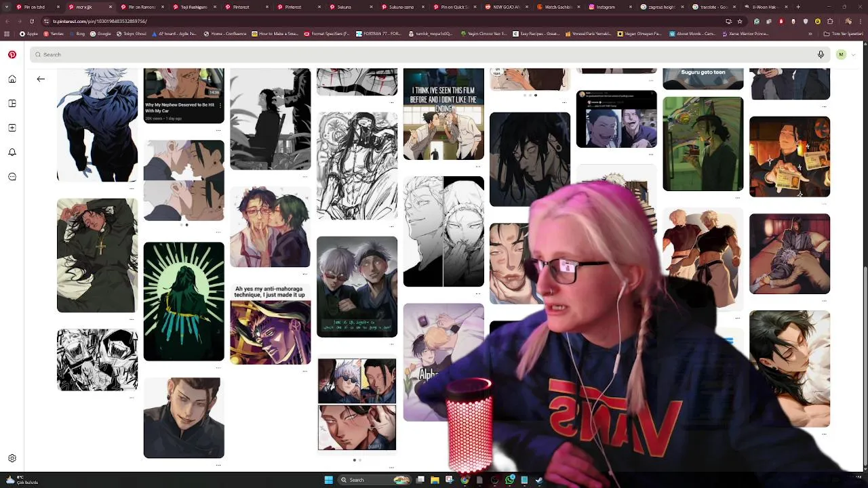The image size is (868, 488).
Task: Open messages chat icon in sidebar
Action: (x=12, y=177)
